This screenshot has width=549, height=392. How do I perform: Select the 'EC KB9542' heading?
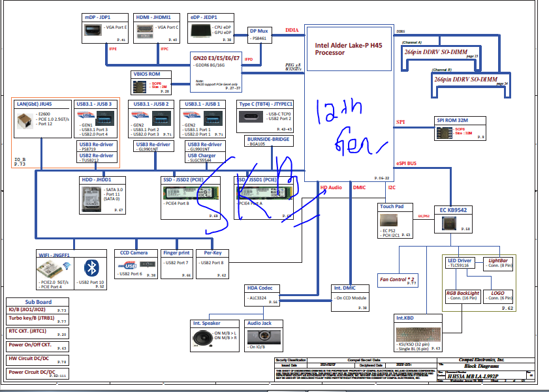point(453,210)
